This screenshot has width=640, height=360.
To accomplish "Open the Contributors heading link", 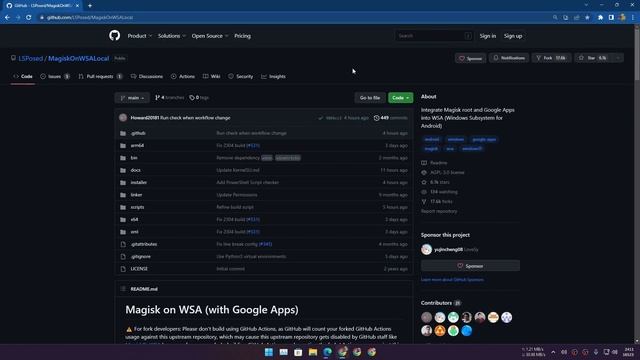I will (x=441, y=303).
